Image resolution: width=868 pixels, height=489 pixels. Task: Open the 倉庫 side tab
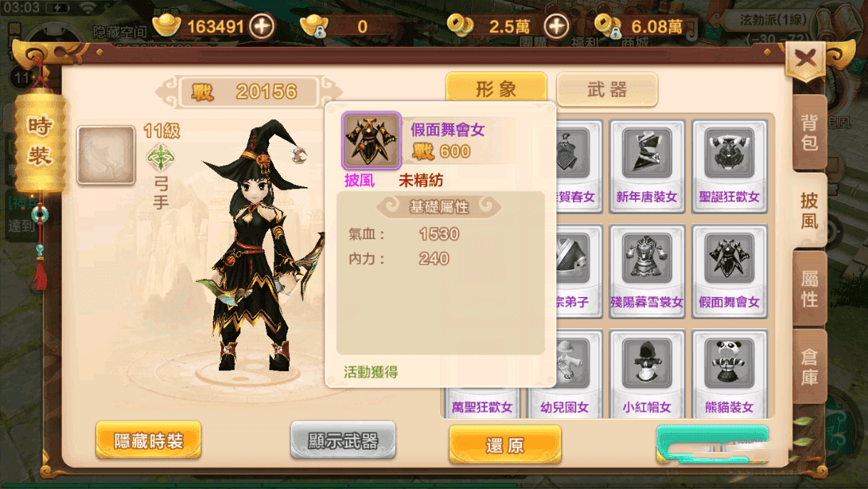click(x=810, y=368)
